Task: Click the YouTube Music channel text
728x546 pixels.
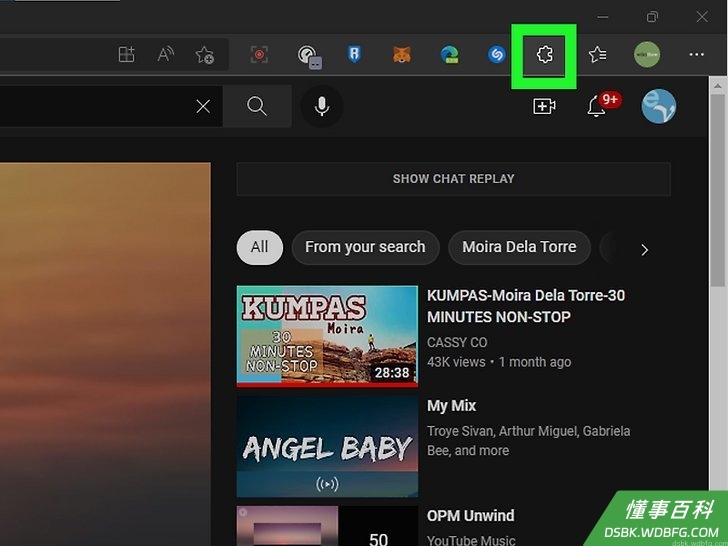Action: click(471, 540)
